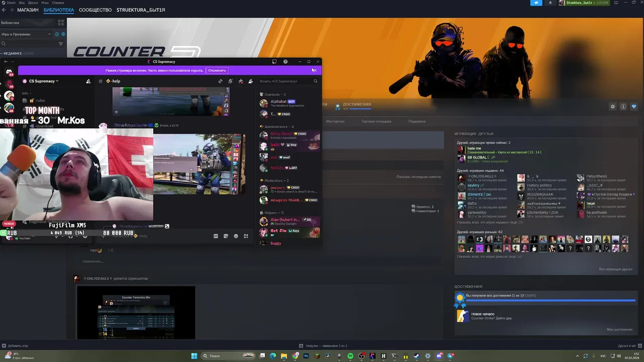Open Discord threads icon in channel header
Image resolution: width=644 pixels, height=362 pixels.
point(220,81)
